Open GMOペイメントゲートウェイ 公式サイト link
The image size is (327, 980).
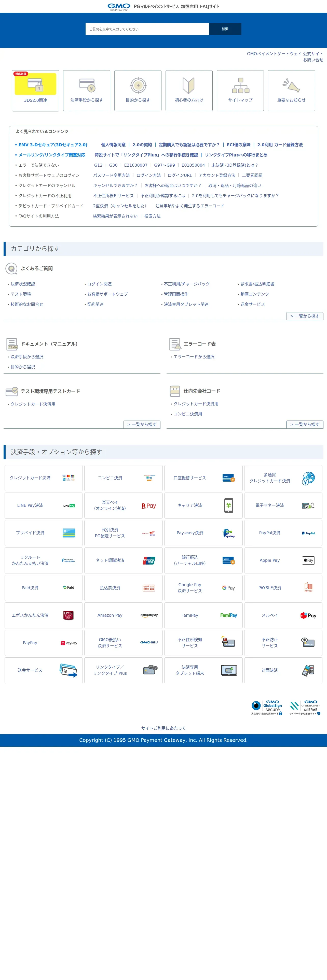click(285, 54)
